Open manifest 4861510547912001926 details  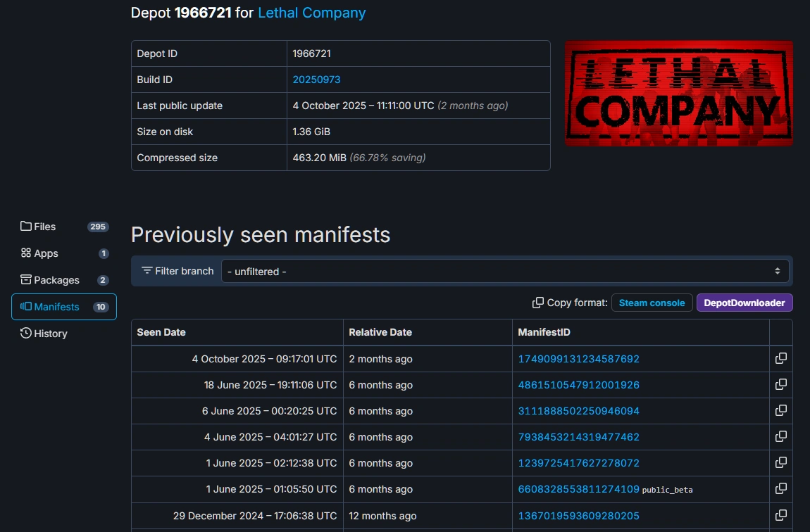[x=579, y=385]
